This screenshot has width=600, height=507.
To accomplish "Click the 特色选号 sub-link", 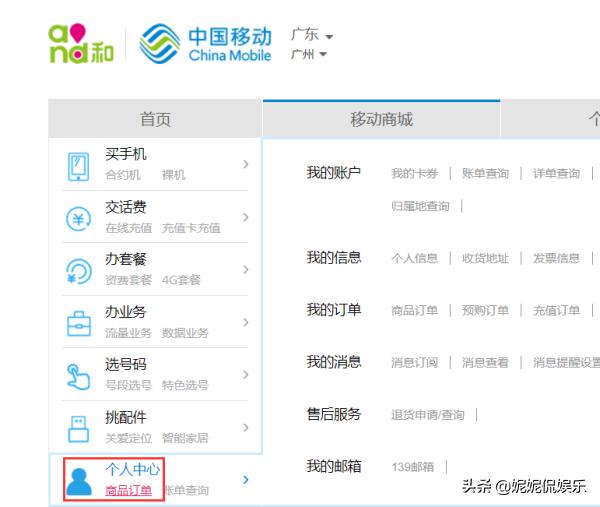I will pos(185,385).
